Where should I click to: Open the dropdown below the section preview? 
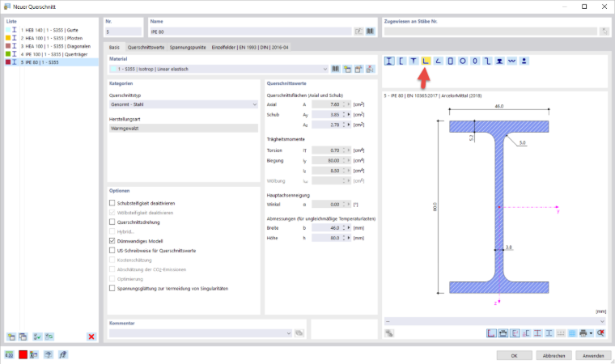click(x=495, y=321)
